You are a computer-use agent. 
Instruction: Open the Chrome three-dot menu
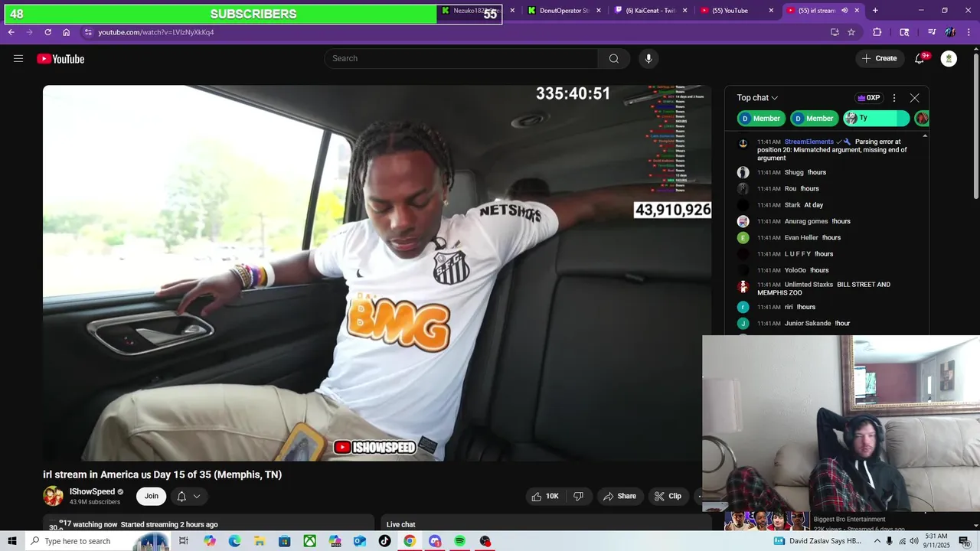tap(969, 32)
